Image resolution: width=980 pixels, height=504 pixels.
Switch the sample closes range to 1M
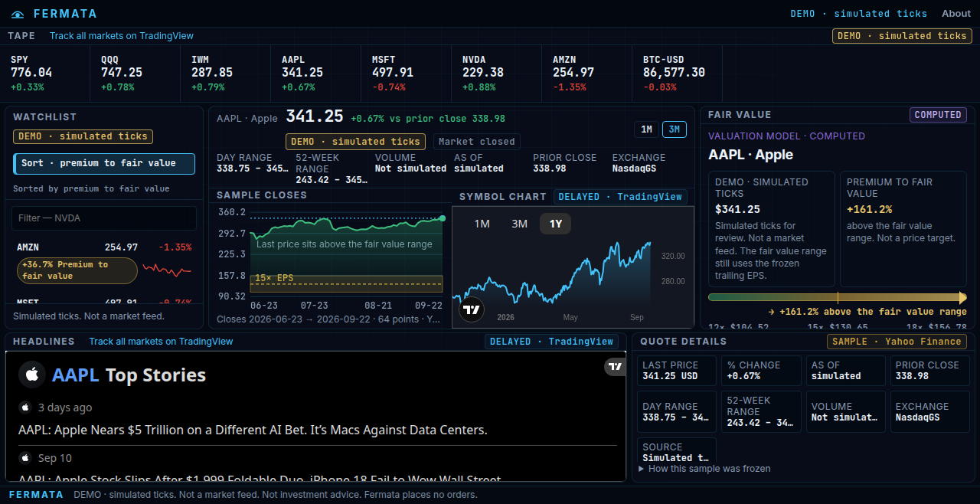(646, 129)
